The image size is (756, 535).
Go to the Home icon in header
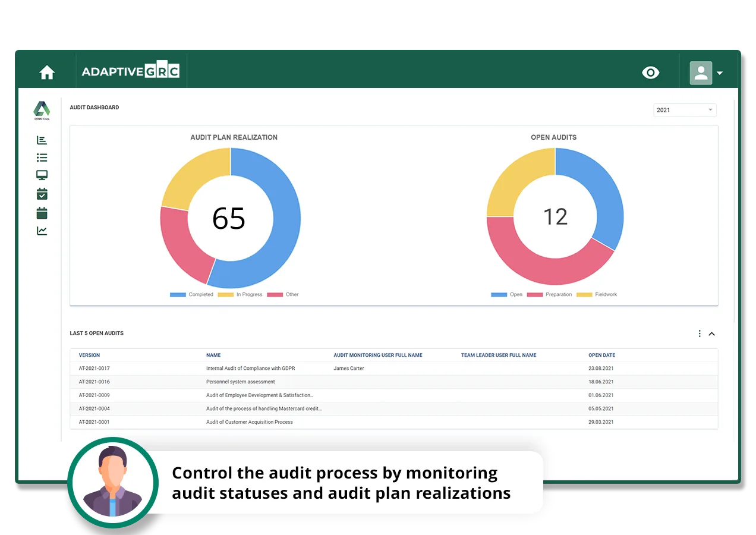(47, 73)
